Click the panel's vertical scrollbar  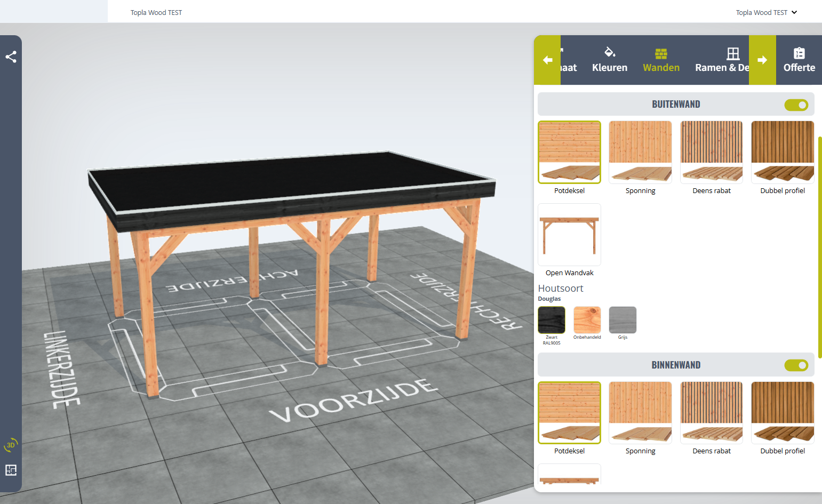(x=820, y=247)
